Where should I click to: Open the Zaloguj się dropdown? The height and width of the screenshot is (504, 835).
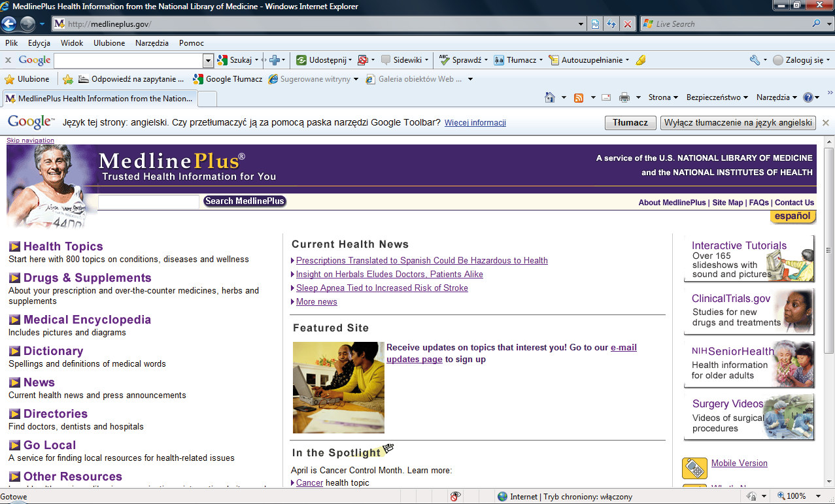[x=828, y=60]
